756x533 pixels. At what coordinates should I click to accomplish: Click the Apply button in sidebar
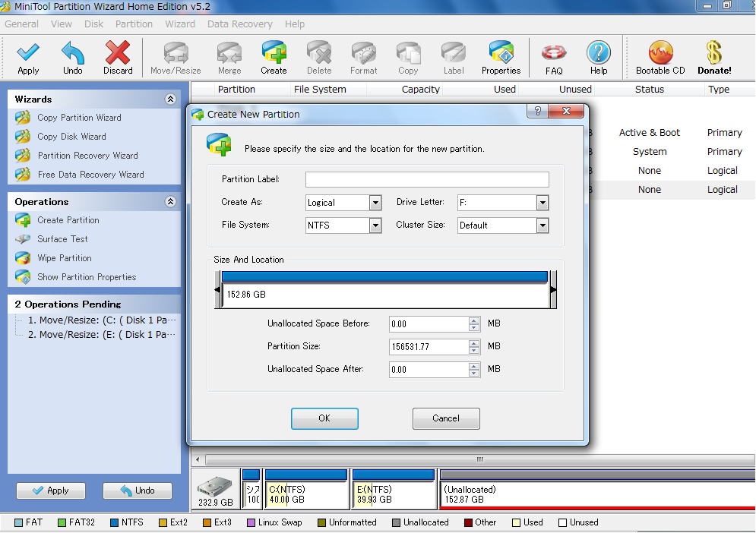coord(51,490)
